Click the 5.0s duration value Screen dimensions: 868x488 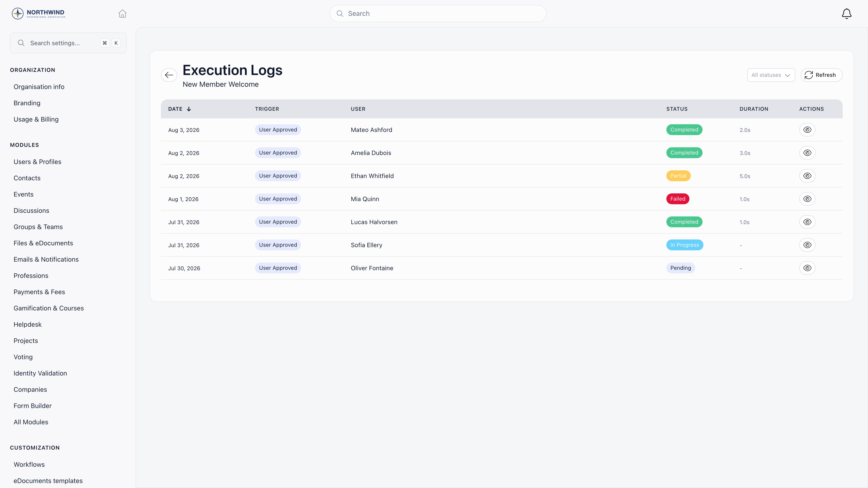tap(745, 176)
